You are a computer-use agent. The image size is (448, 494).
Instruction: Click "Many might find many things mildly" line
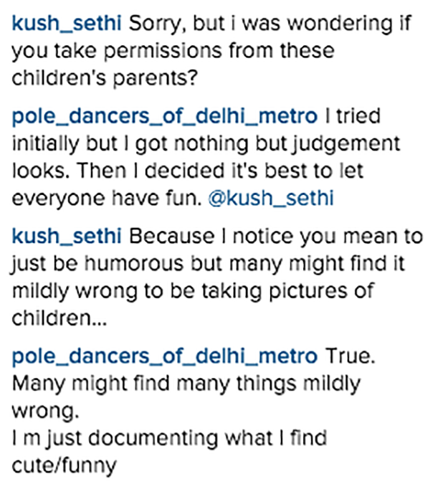point(186,384)
